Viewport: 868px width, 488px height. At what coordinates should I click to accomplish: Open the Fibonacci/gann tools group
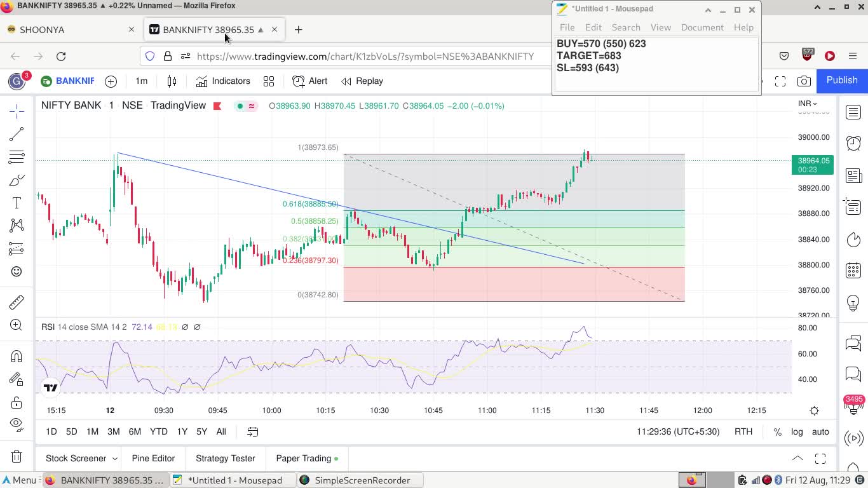coord(17,157)
